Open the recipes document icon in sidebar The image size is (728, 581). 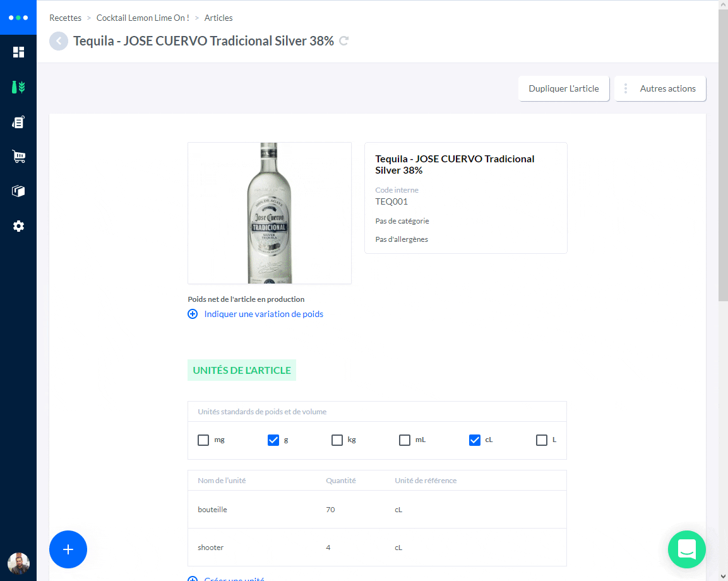pos(19,121)
